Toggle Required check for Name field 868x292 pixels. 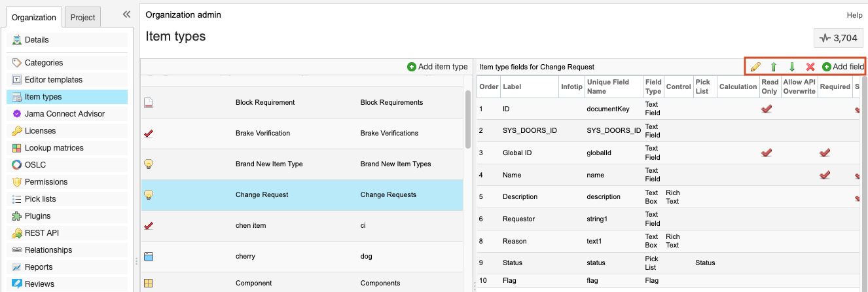pyautogui.click(x=825, y=175)
